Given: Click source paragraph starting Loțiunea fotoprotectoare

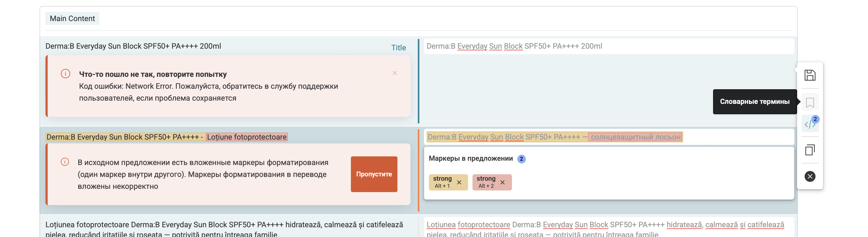Looking at the screenshot, I should [224, 229].
